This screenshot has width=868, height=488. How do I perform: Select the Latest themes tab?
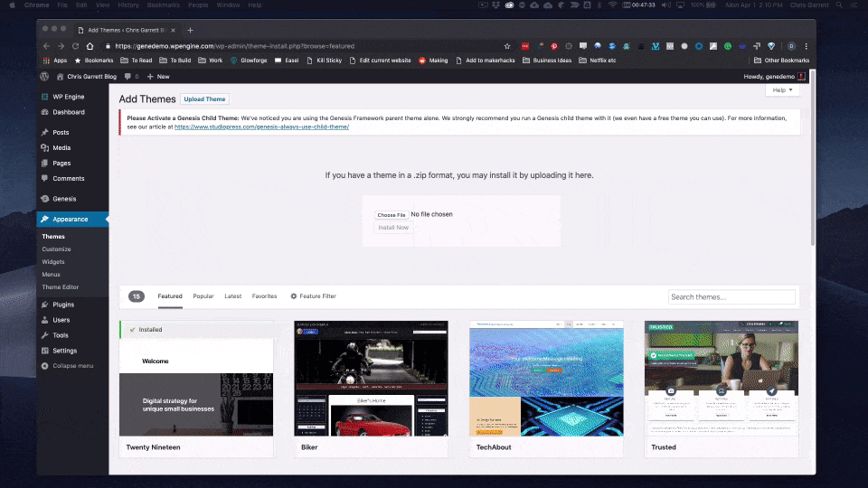point(232,296)
